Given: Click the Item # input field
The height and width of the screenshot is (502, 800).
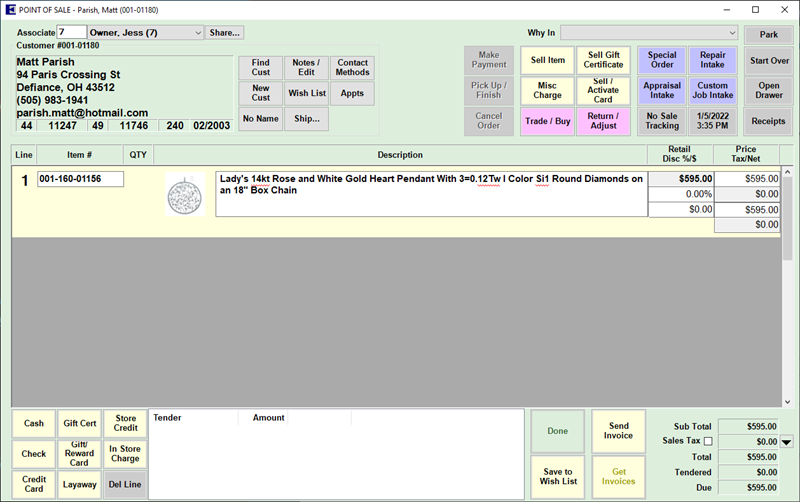Looking at the screenshot, I should coord(80,179).
